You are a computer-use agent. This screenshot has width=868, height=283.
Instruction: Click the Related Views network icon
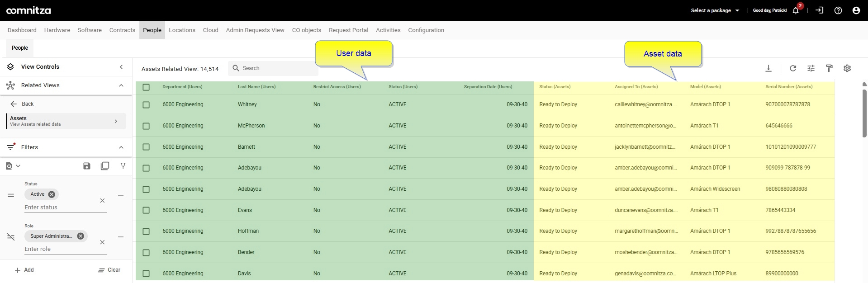[x=10, y=85]
